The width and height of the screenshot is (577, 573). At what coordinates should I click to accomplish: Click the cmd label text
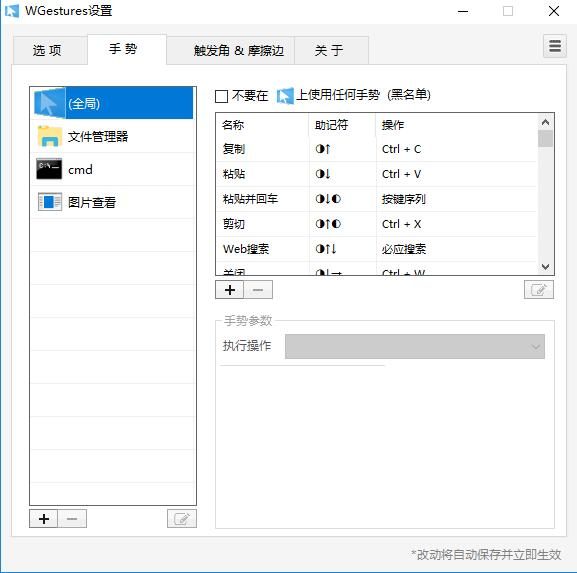click(x=80, y=170)
